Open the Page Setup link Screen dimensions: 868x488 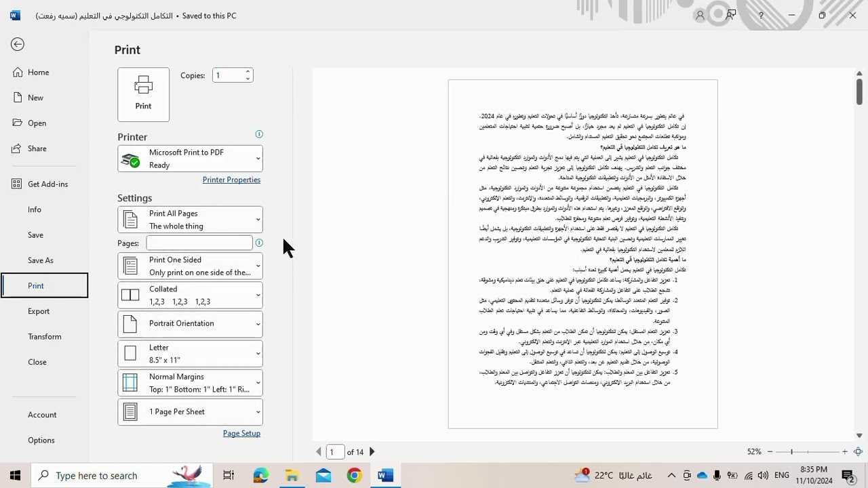click(241, 433)
